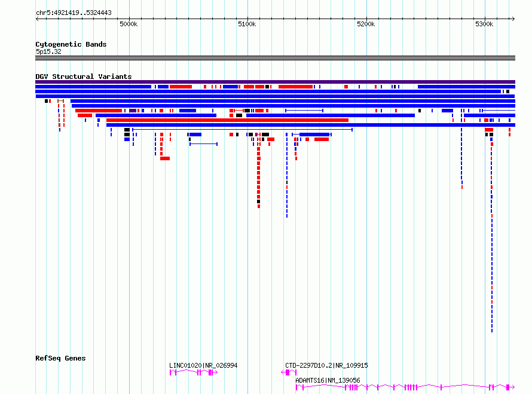This screenshot has height=394, width=532.
Task: Select the RefSeq Genes track title
Action: tap(60, 358)
